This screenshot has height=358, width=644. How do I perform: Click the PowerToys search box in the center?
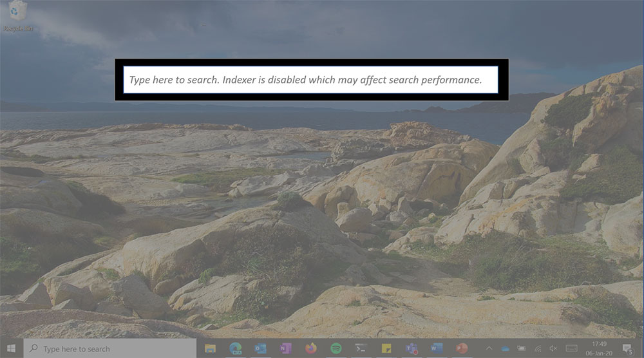click(x=310, y=80)
